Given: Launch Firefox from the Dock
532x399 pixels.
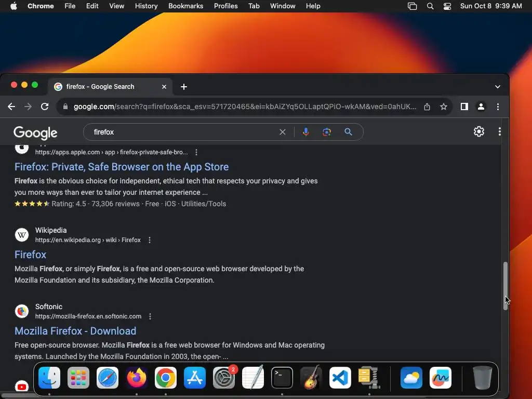Looking at the screenshot, I should 137,378.
